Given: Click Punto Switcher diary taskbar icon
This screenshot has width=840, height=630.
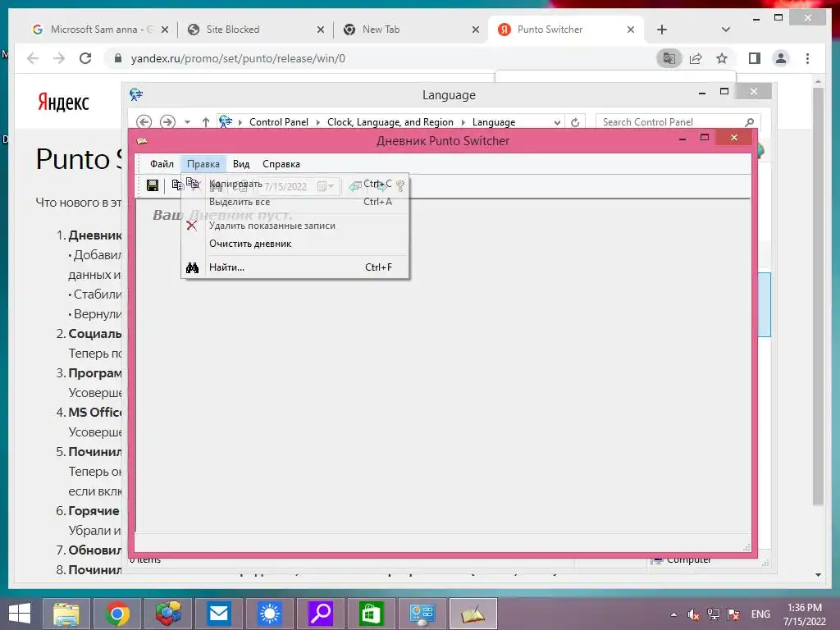Looking at the screenshot, I should click(x=473, y=614).
